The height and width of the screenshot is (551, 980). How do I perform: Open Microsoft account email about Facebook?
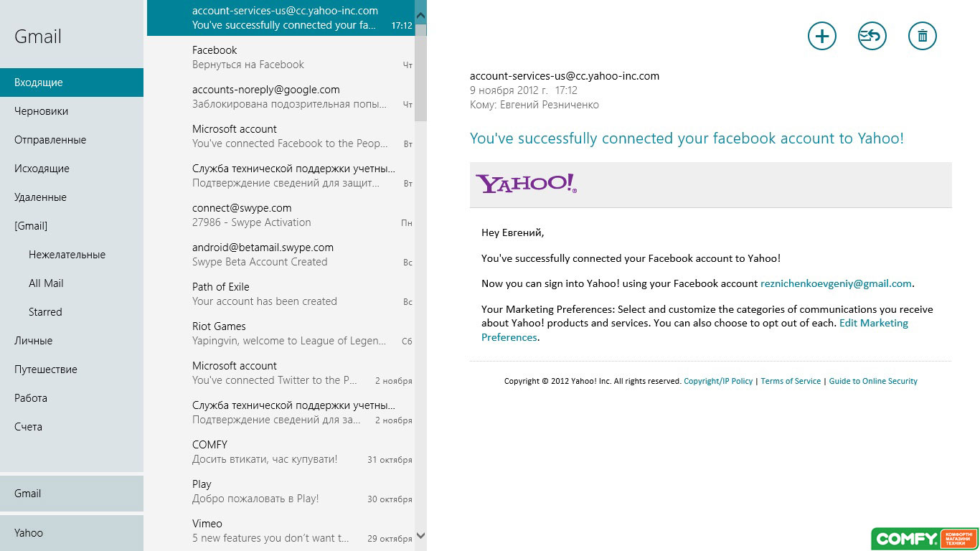pos(281,136)
